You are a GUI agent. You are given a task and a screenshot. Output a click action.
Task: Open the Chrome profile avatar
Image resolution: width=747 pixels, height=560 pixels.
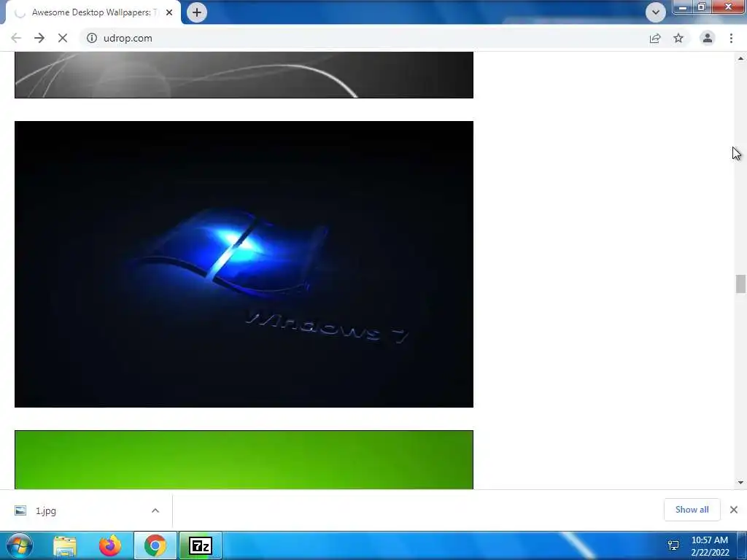tap(708, 38)
